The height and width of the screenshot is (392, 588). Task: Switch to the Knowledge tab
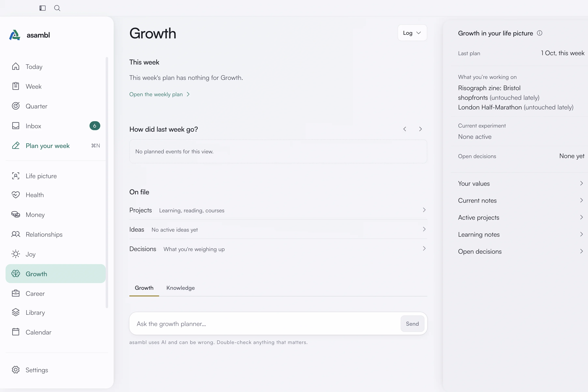click(x=180, y=288)
